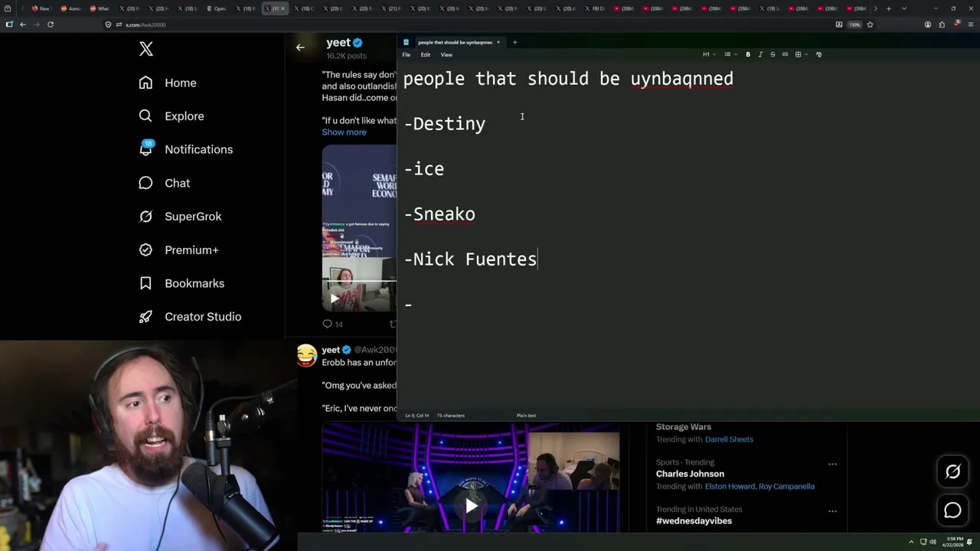Click the '-Destiny' line in Notepad
The width and height of the screenshot is (980, 551).
[445, 124]
